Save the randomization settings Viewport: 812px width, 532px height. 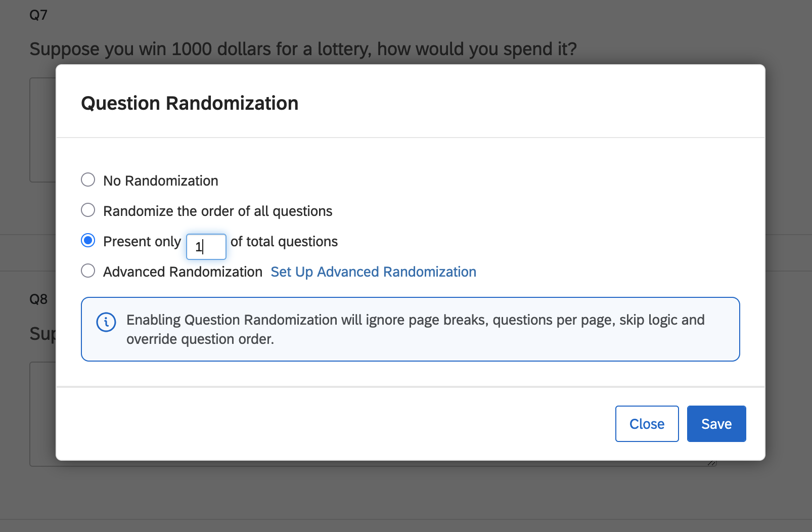click(716, 424)
